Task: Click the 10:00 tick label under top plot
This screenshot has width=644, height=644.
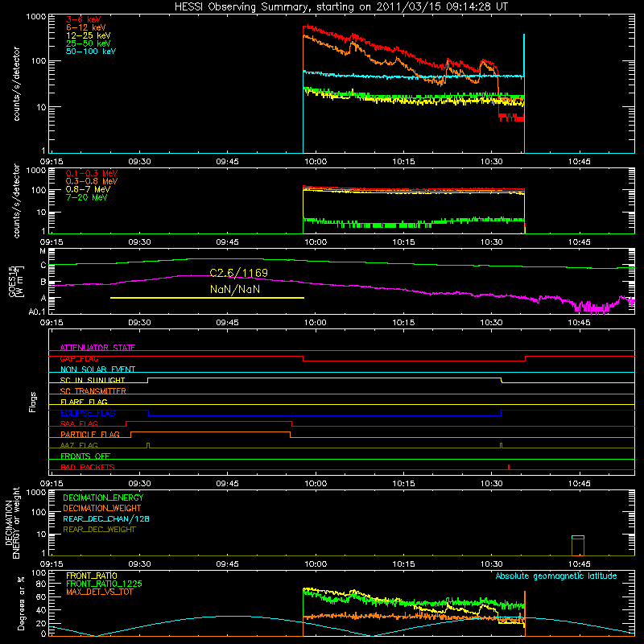Action: [316, 162]
